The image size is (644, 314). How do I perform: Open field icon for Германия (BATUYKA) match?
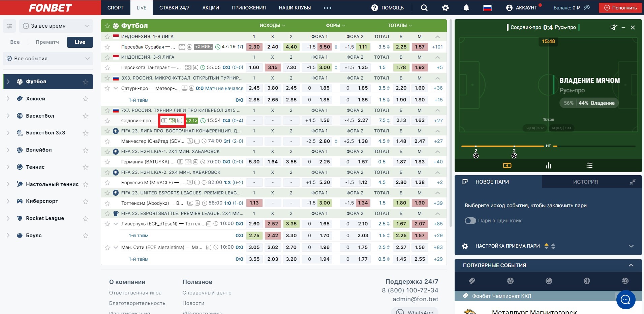(188, 162)
